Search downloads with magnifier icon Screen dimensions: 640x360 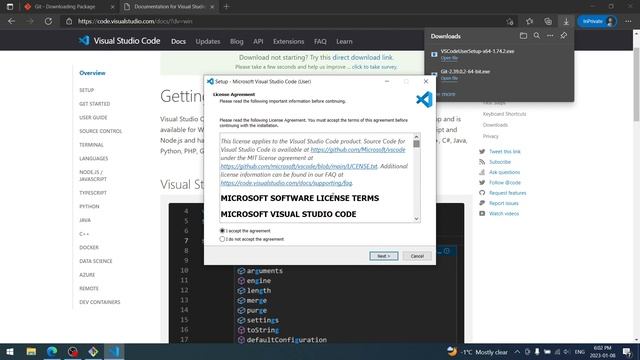(537, 36)
